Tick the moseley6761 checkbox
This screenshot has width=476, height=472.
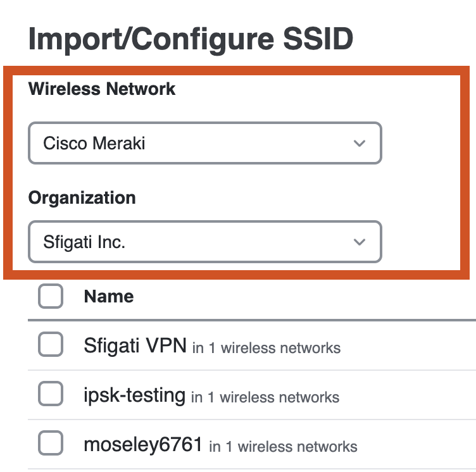51,444
